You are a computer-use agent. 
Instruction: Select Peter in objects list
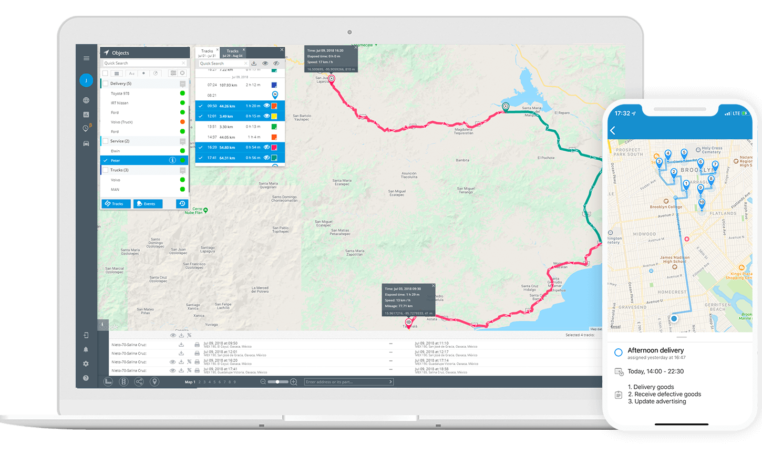[x=144, y=160]
